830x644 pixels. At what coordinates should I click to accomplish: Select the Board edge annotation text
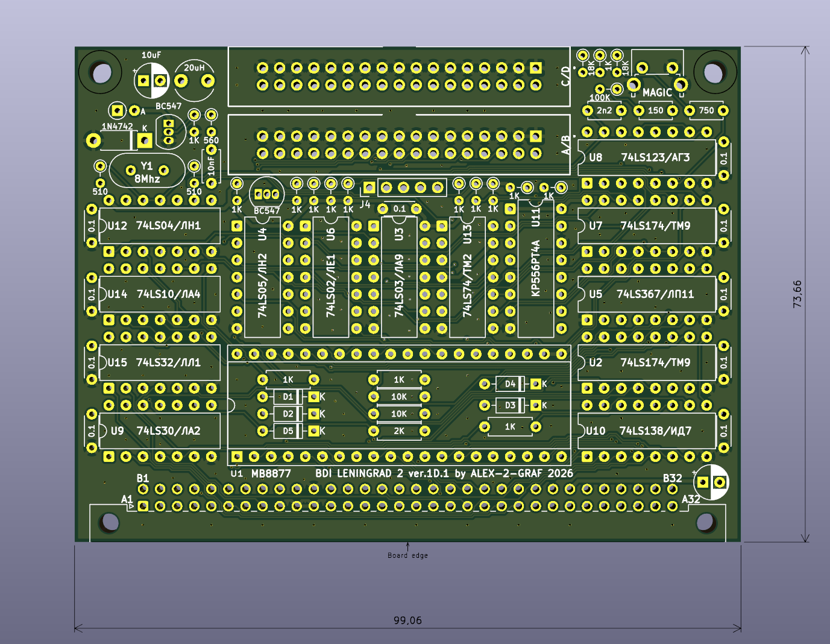[407, 555]
